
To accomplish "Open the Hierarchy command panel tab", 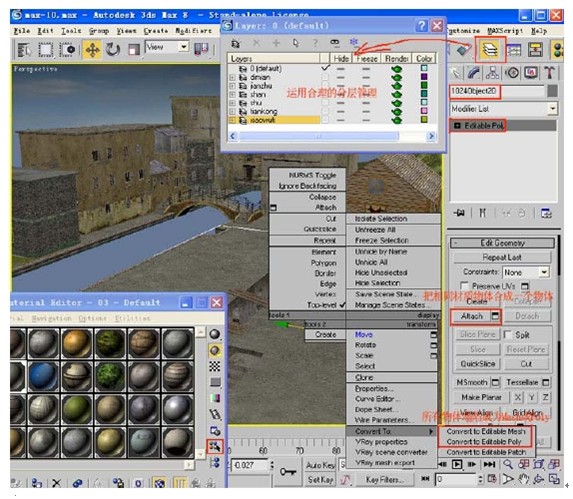I will [492, 73].
